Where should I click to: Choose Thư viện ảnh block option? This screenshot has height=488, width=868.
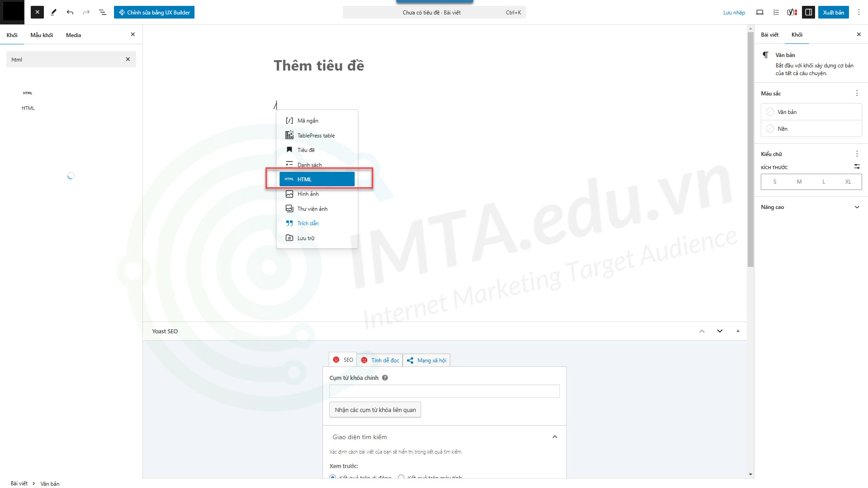click(317, 208)
